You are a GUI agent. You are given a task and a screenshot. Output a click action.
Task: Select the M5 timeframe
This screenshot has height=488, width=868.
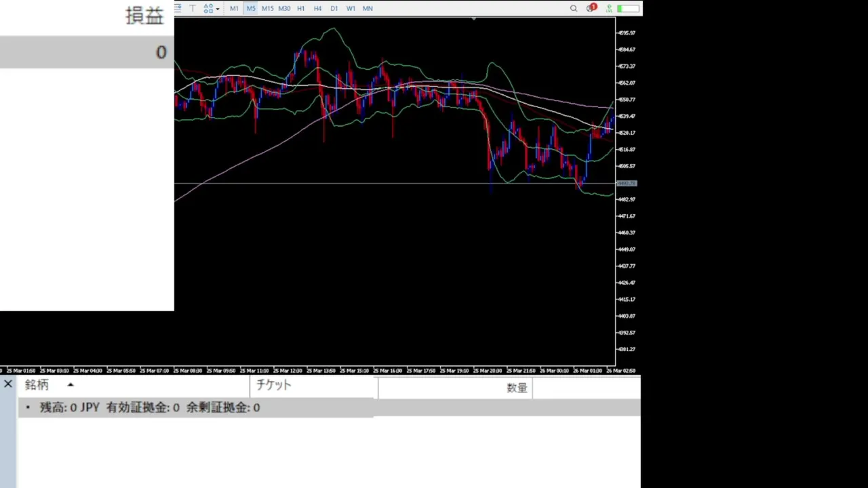[x=251, y=8]
